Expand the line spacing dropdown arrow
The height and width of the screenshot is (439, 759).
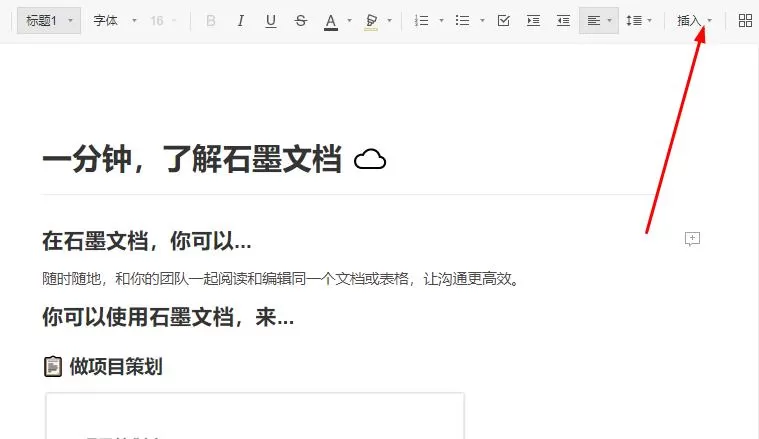pyautogui.click(x=650, y=21)
